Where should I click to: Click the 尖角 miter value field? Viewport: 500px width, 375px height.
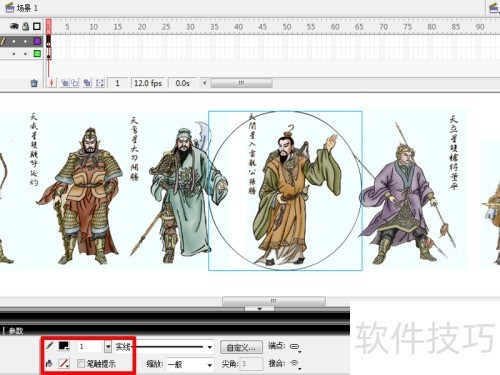point(251,364)
